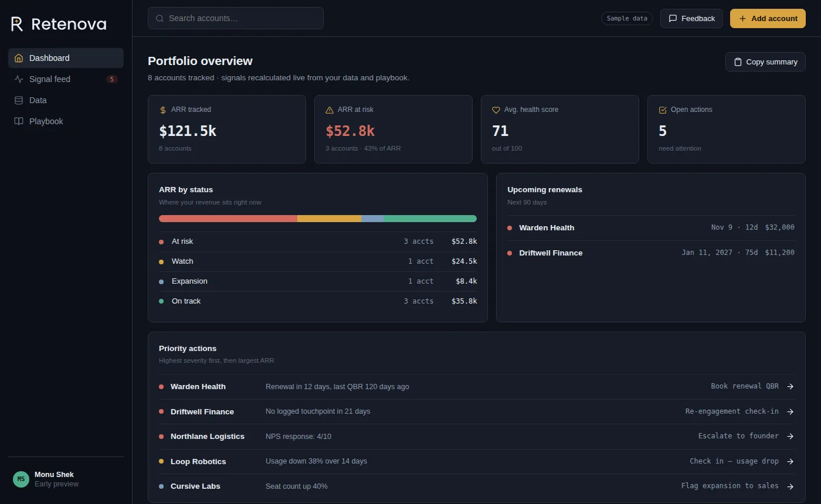Click the arrow next to Book renewal QBR

pos(791,386)
